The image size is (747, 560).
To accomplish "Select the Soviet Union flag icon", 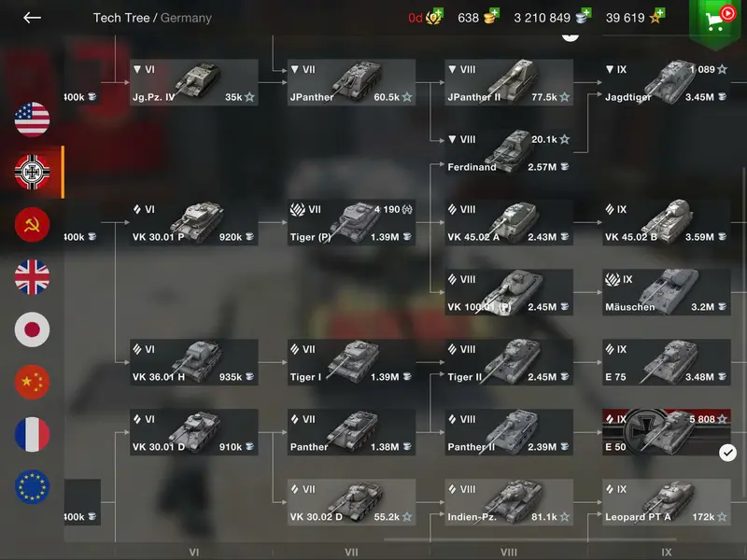I will point(32,224).
